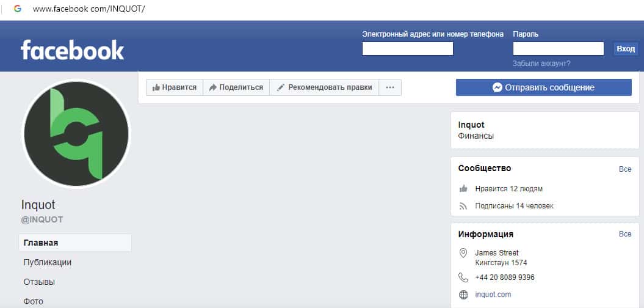
Task: Like the page with Нравится button
Action: pos(175,87)
